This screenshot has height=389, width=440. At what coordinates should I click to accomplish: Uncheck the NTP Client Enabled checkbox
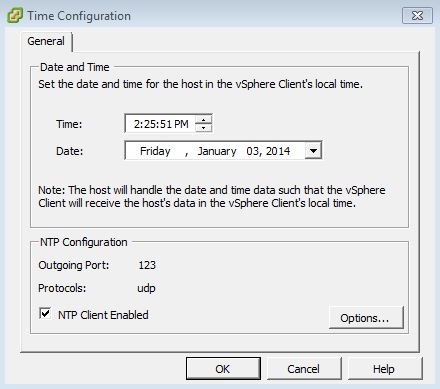[45, 313]
